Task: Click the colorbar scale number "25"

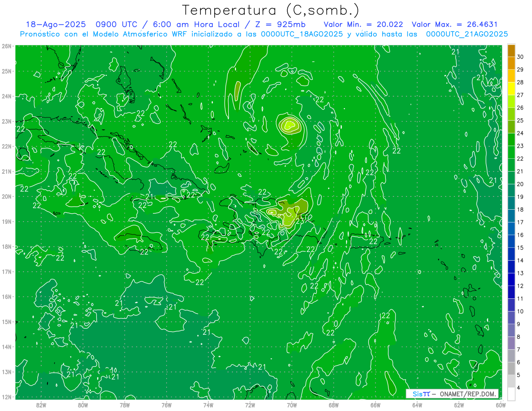Action: click(x=520, y=120)
